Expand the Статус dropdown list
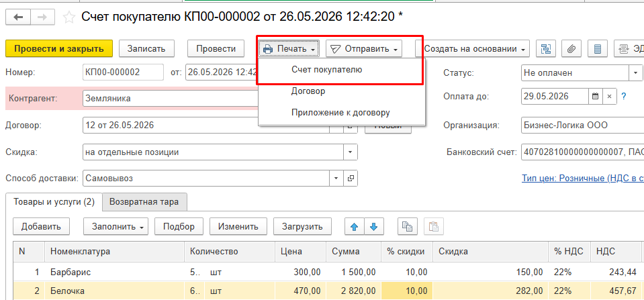 click(x=636, y=73)
